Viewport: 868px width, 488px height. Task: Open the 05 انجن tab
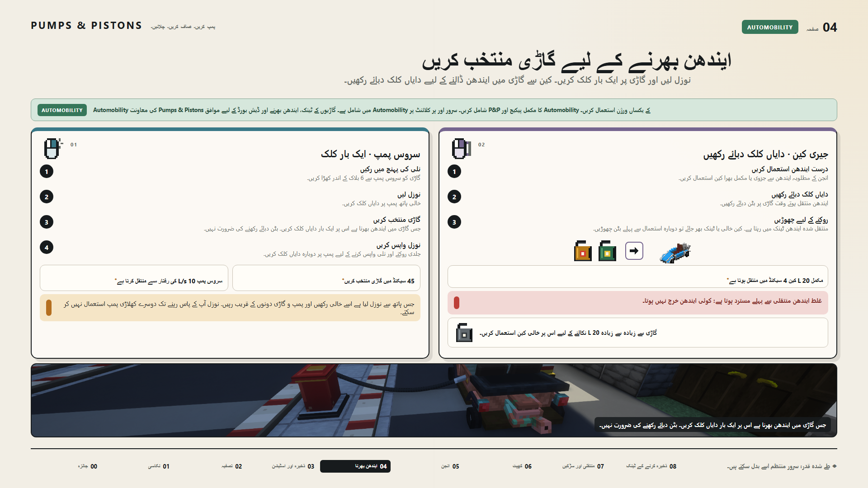[450, 466]
